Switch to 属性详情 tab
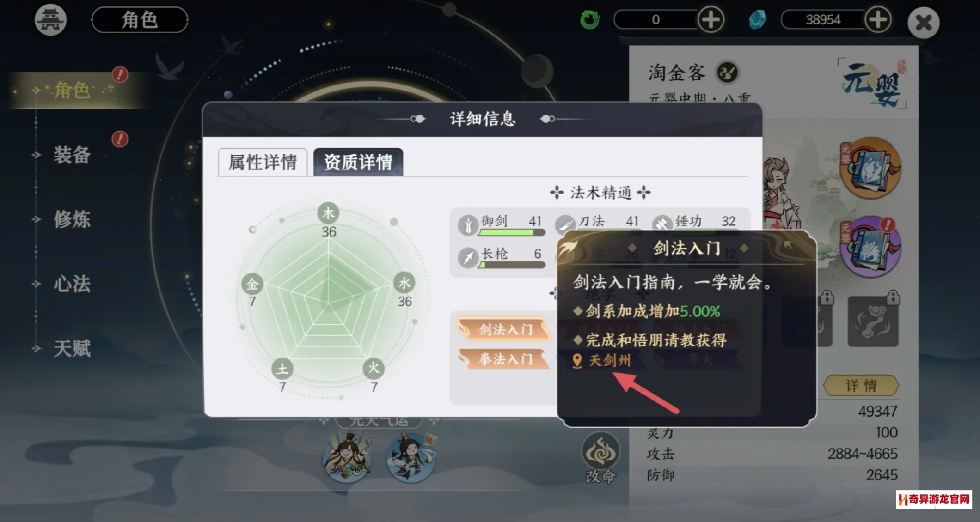 tap(262, 162)
